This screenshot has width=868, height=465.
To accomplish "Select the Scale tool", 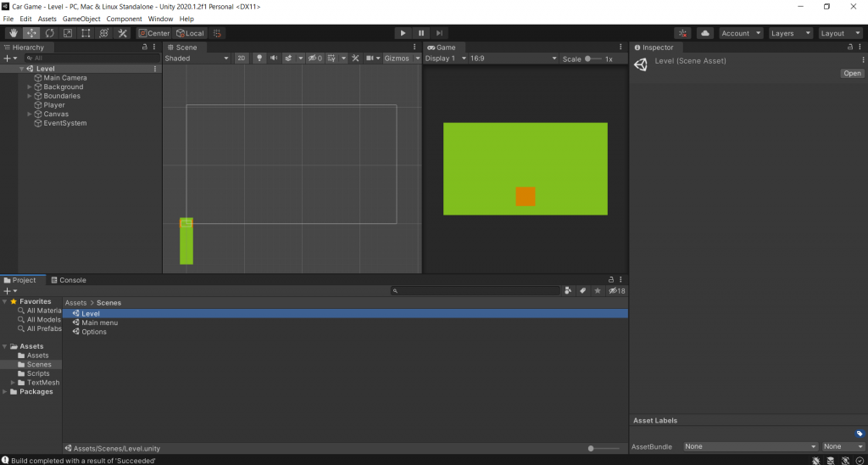I will pyautogui.click(x=68, y=33).
